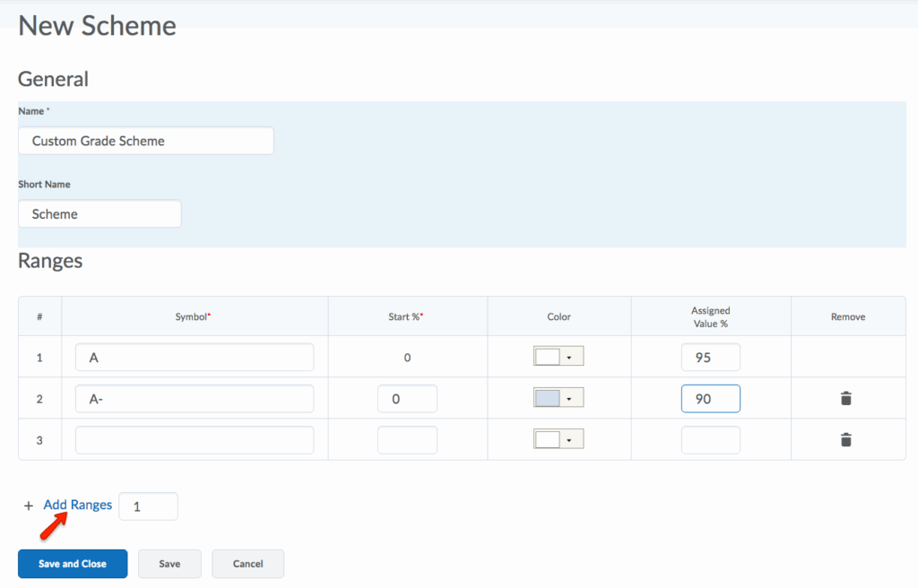Click the Add Ranges link
Viewport: 918px width, 588px height.
78,505
